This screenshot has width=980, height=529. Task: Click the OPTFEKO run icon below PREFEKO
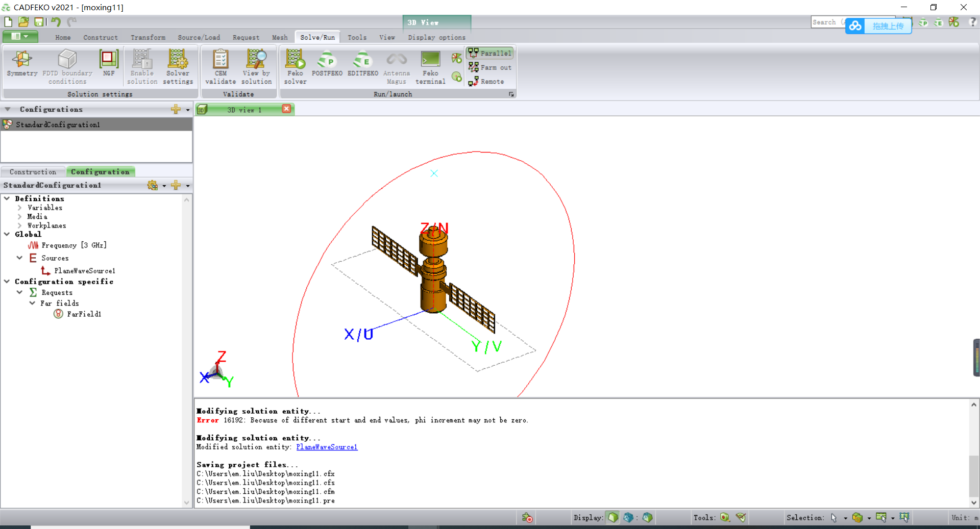(456, 77)
